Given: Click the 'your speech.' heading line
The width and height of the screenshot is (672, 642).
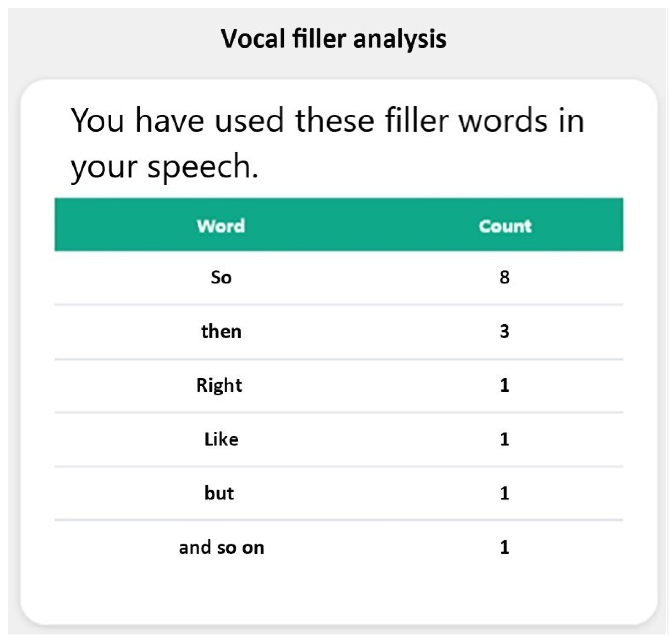Looking at the screenshot, I should click(164, 166).
